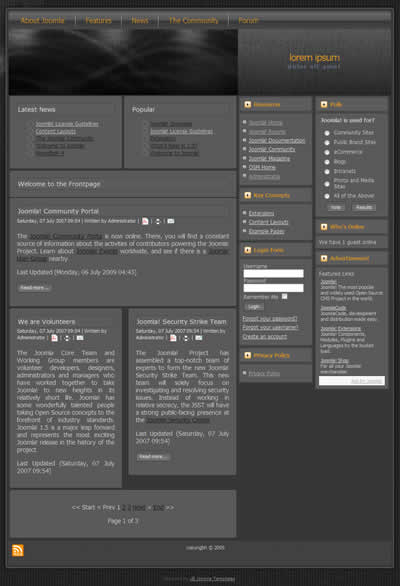Click Joomla! Shop featured link
Viewport: 400px width, 586px height.
click(334, 361)
